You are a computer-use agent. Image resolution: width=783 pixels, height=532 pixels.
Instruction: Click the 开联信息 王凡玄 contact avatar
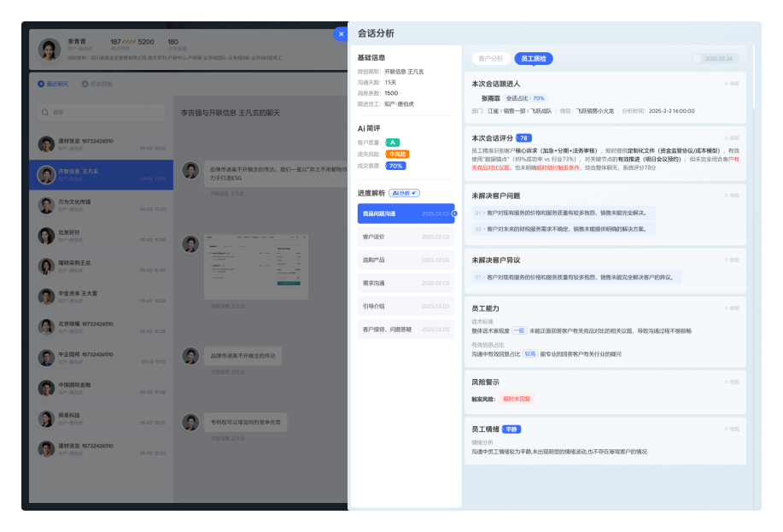[46, 175]
